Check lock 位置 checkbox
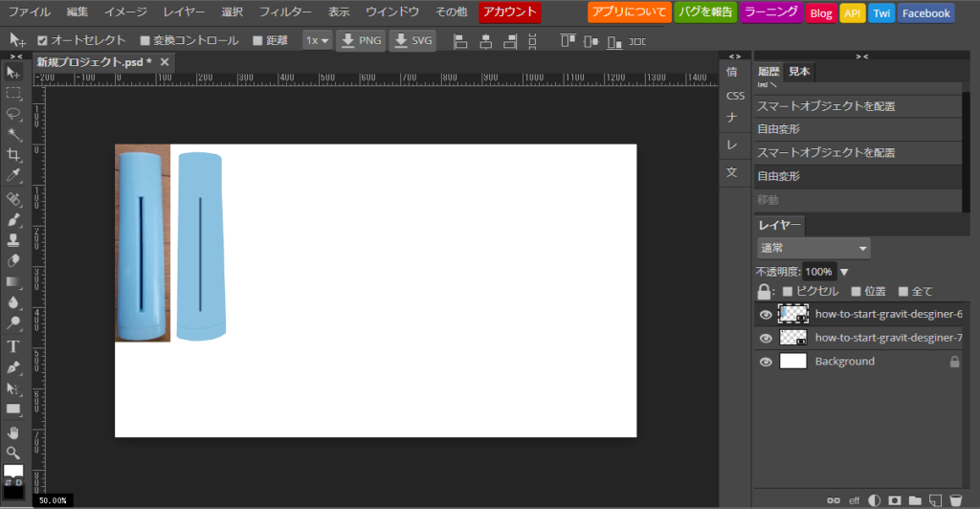Image resolution: width=980 pixels, height=509 pixels. click(x=857, y=291)
